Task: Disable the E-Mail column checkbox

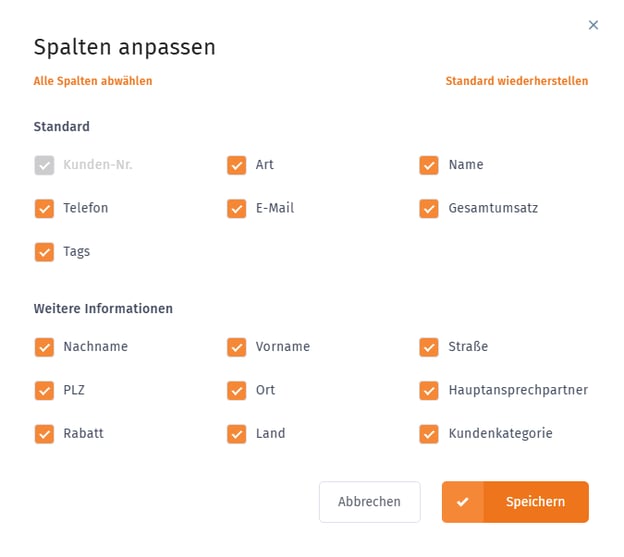Action: [x=237, y=209]
